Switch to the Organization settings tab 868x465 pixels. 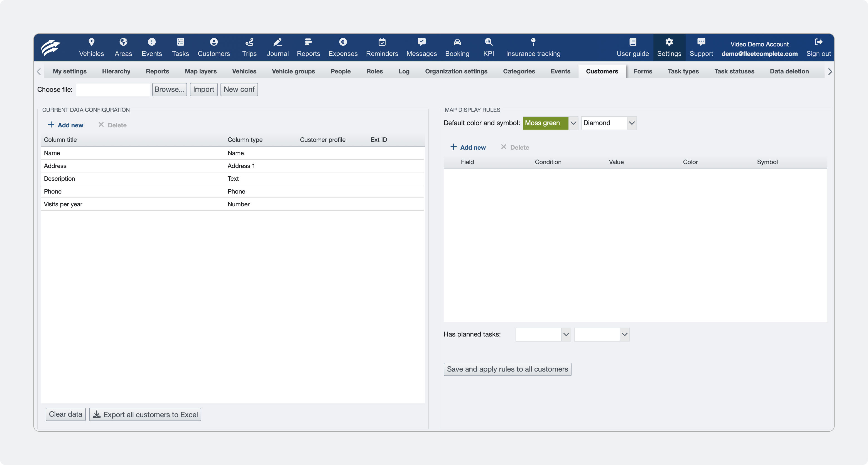pyautogui.click(x=456, y=71)
